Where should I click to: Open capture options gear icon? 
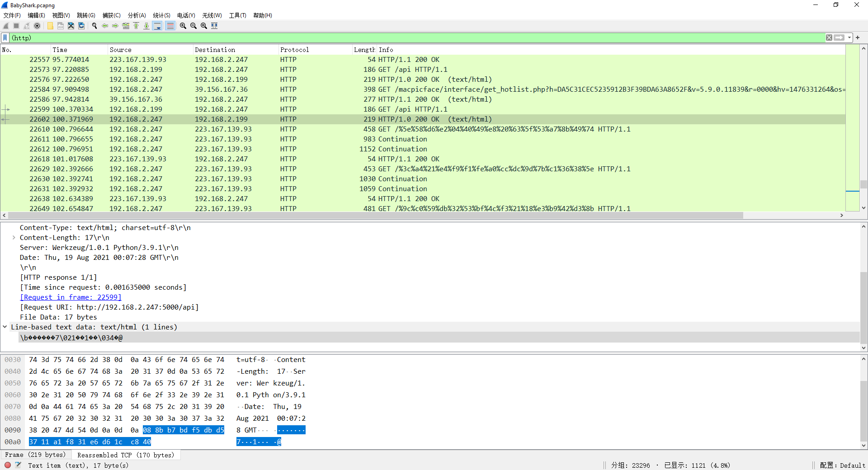[x=37, y=26]
